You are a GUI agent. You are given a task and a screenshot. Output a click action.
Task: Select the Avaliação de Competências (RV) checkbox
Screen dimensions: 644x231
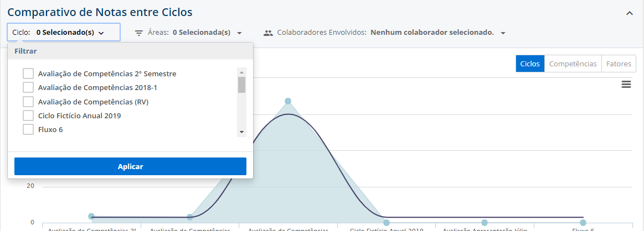tap(28, 102)
